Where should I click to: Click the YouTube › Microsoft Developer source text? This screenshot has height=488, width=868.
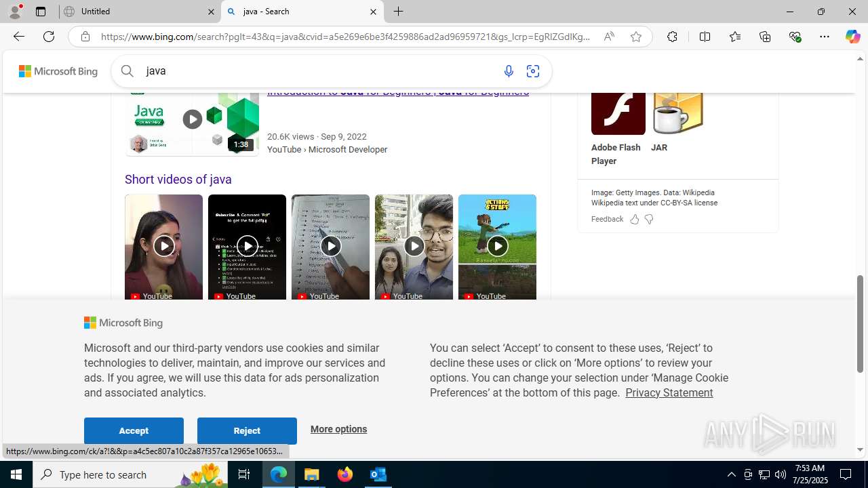click(327, 150)
